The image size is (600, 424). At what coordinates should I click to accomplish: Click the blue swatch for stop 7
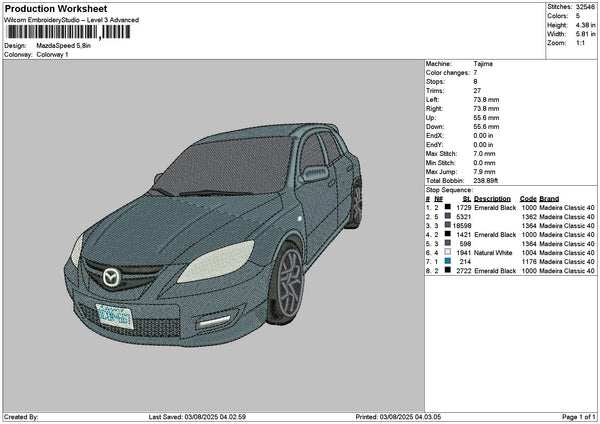coord(447,261)
